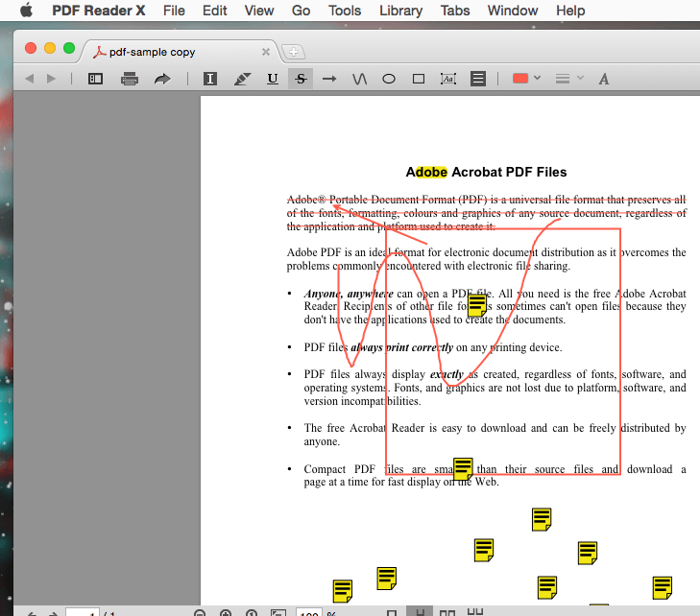Click 'page at a time for fast display'
The image size is (700, 616).
(373, 482)
